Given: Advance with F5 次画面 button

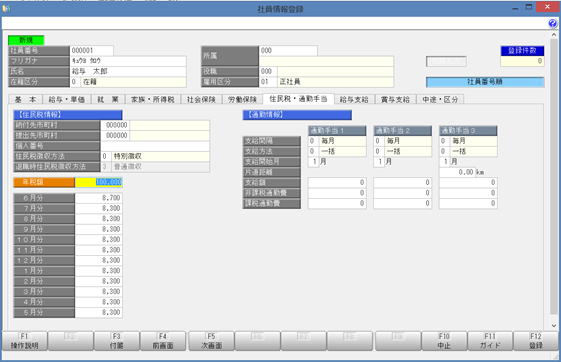Looking at the screenshot, I should point(211,341).
